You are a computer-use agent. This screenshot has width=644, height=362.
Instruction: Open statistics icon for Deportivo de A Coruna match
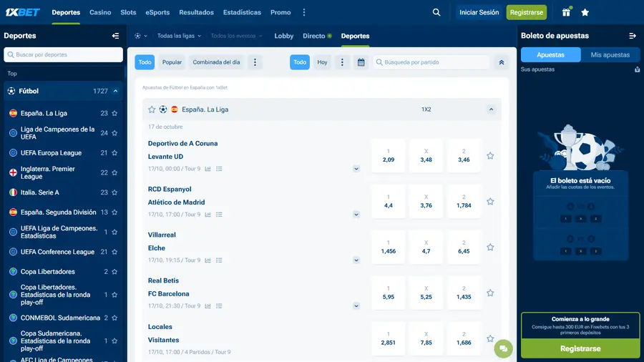pos(208,169)
